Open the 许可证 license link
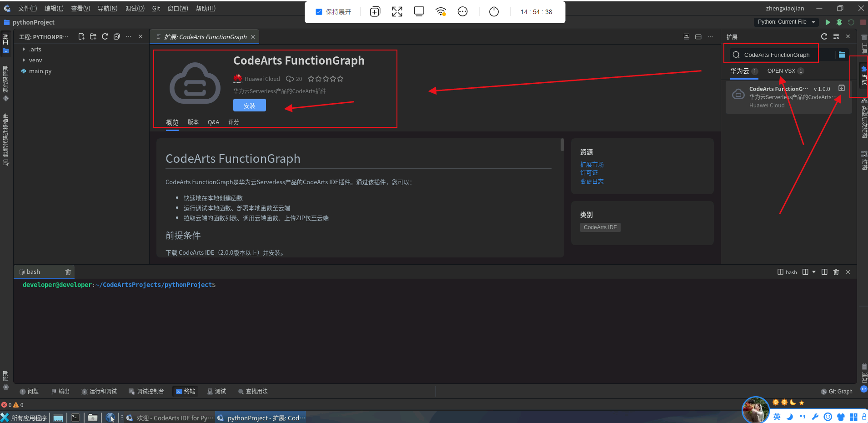Viewport: 868px width, 423px height. point(589,173)
